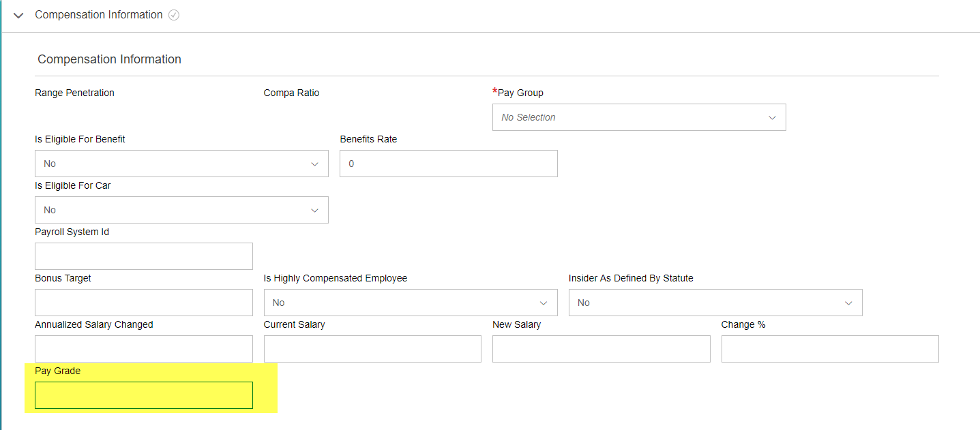This screenshot has height=430, width=980.
Task: Click the Insider As Defined By Statute label
Action: click(631, 278)
